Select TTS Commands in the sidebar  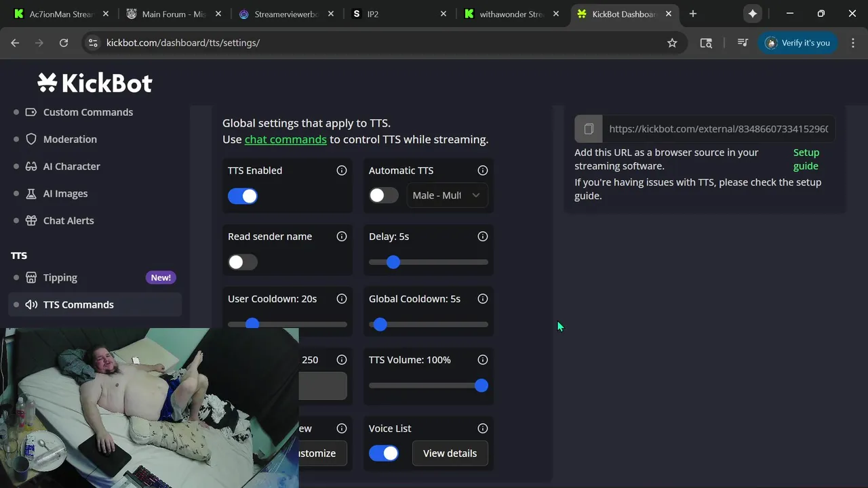(x=95, y=304)
